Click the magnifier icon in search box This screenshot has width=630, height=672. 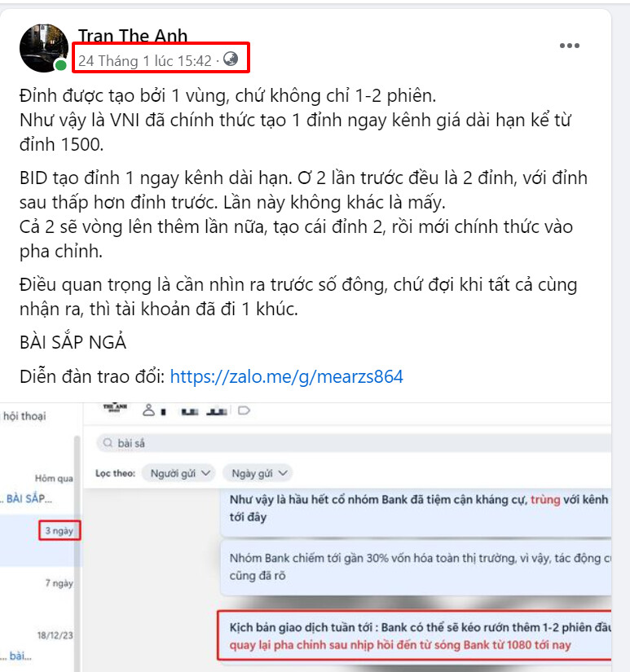pos(108,443)
